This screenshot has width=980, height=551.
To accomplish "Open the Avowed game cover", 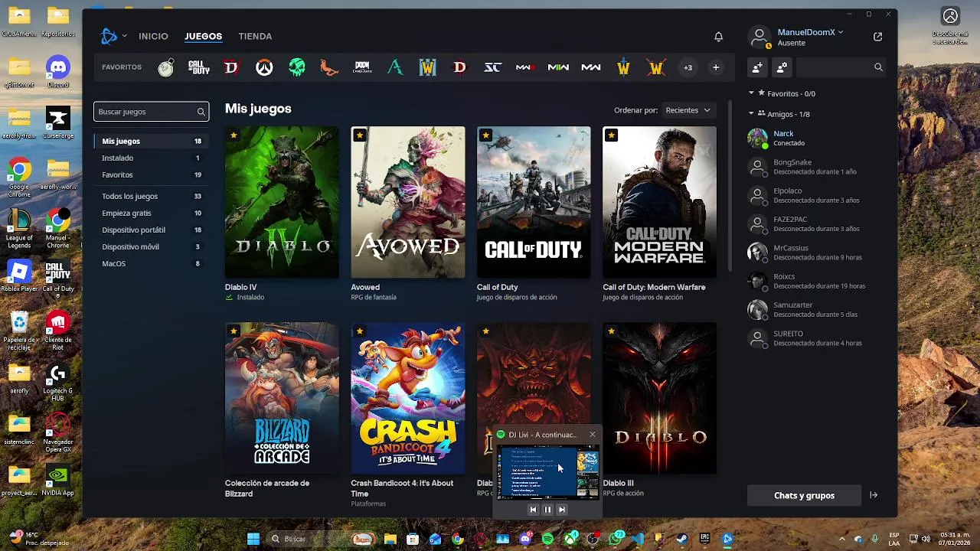I will [x=408, y=202].
